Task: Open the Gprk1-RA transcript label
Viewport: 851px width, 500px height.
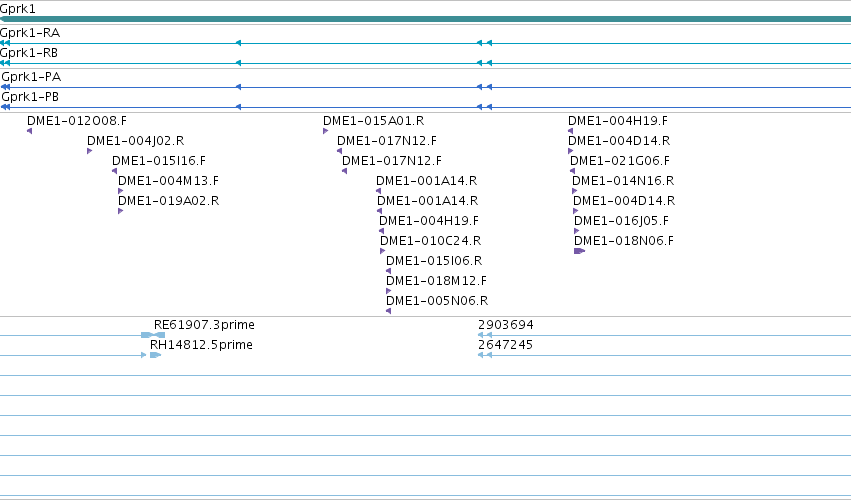Action: point(30,33)
